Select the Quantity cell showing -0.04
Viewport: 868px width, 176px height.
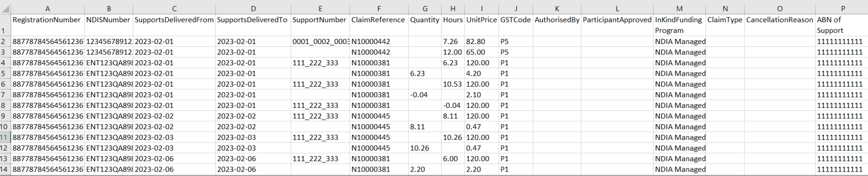click(x=425, y=95)
